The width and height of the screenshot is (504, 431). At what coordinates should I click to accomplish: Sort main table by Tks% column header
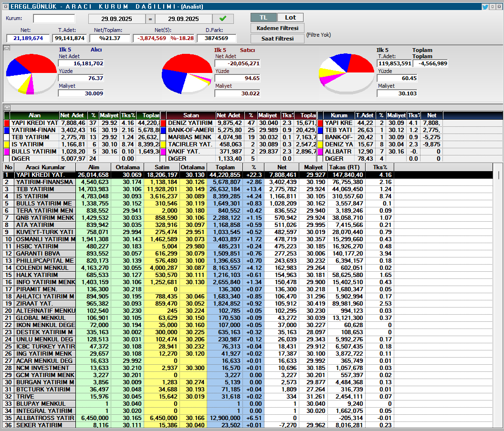(380, 167)
